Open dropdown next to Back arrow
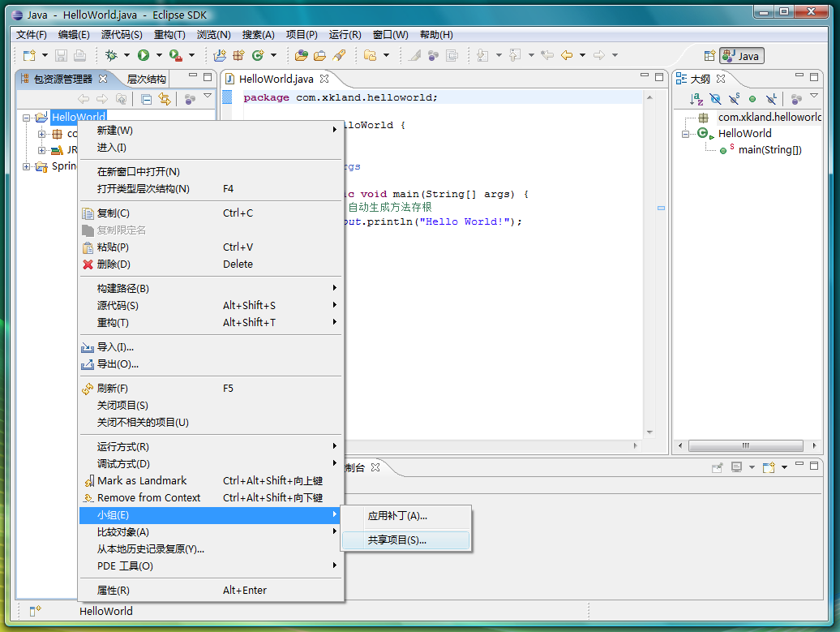The width and height of the screenshot is (840, 632). pyautogui.click(x=583, y=55)
